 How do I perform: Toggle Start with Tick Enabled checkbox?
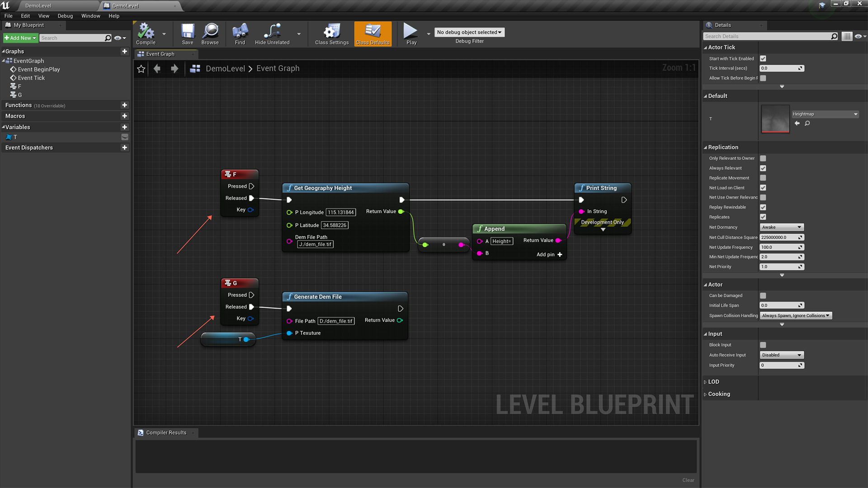click(x=763, y=59)
